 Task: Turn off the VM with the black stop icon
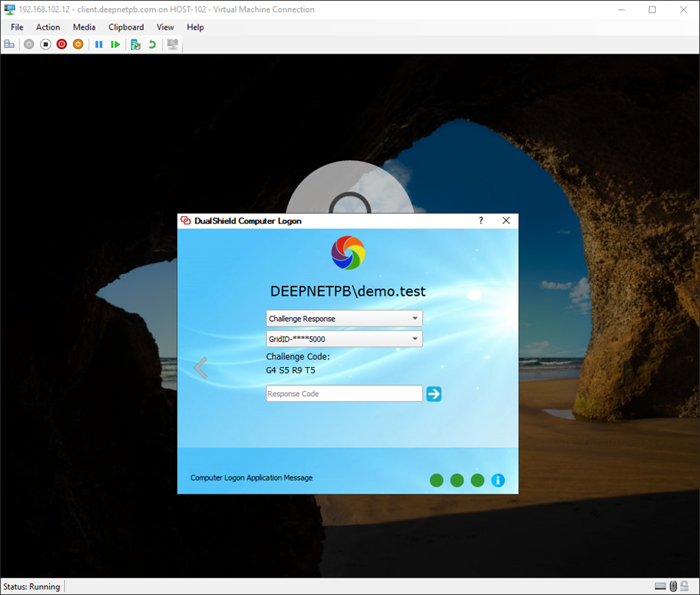45,45
